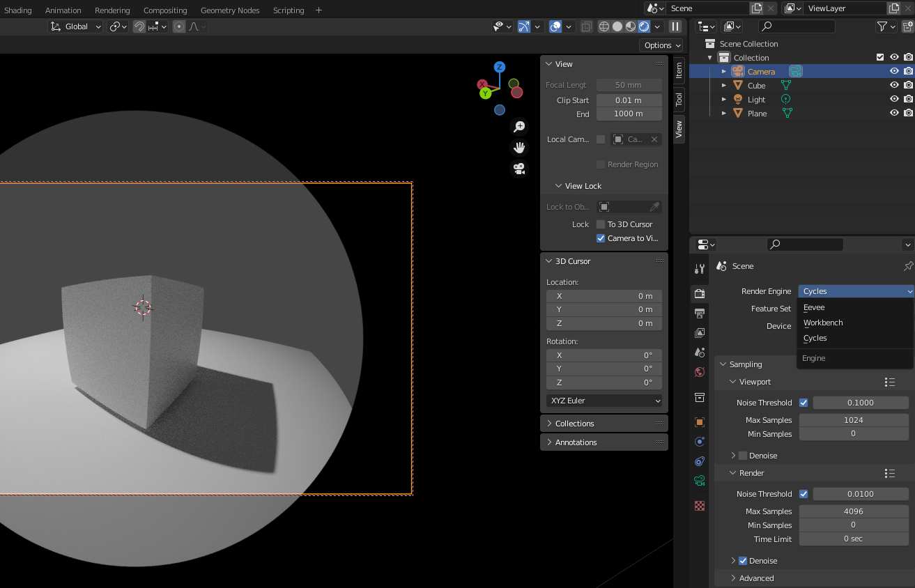This screenshot has width=915, height=588.
Task: Expand the Annotations panel
Action: (604, 442)
